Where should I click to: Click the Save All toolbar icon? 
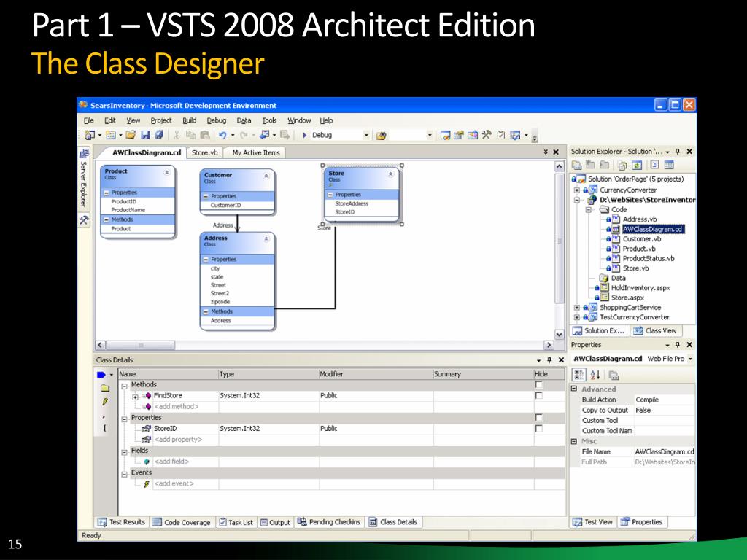[159, 135]
